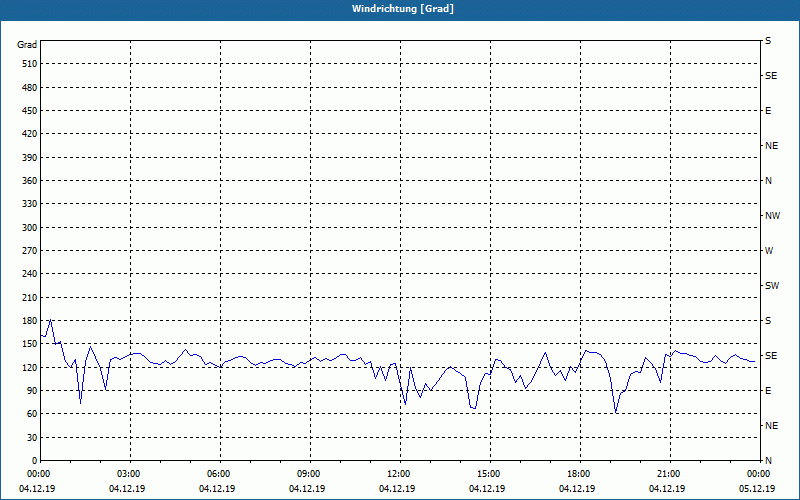Click the 300 y-axis value
800x500 pixels.
(30, 228)
